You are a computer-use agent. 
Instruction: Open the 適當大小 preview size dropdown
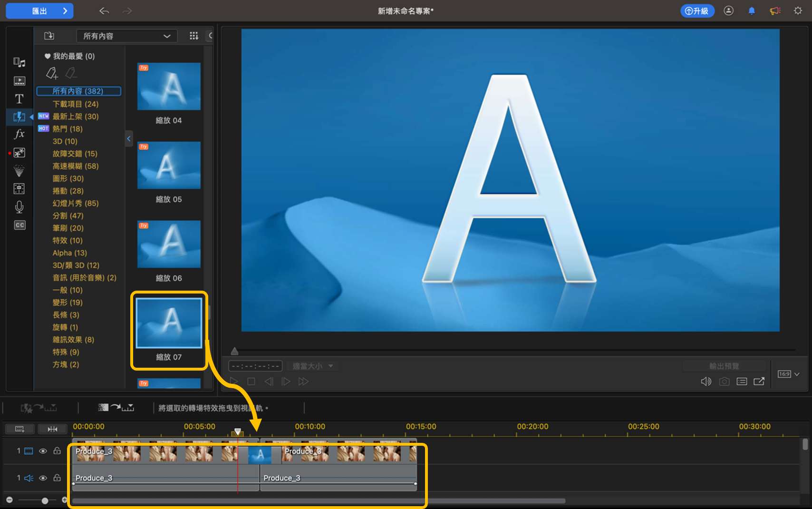(312, 366)
